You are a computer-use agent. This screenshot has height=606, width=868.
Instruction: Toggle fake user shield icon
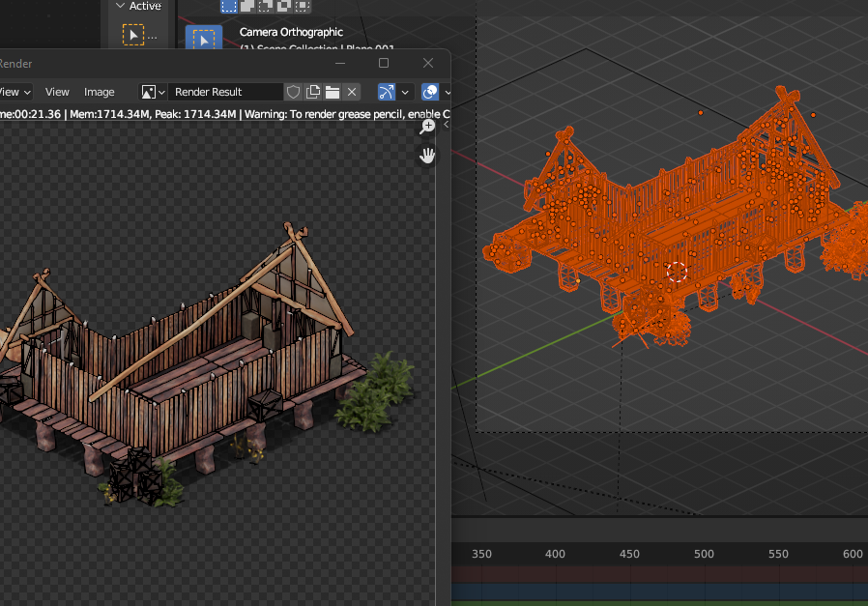294,92
